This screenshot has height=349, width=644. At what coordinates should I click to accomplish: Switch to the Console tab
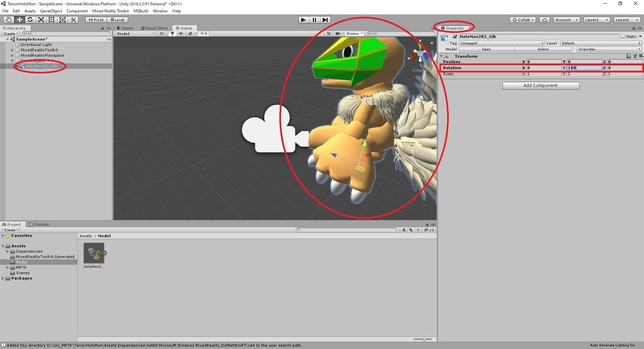point(39,224)
